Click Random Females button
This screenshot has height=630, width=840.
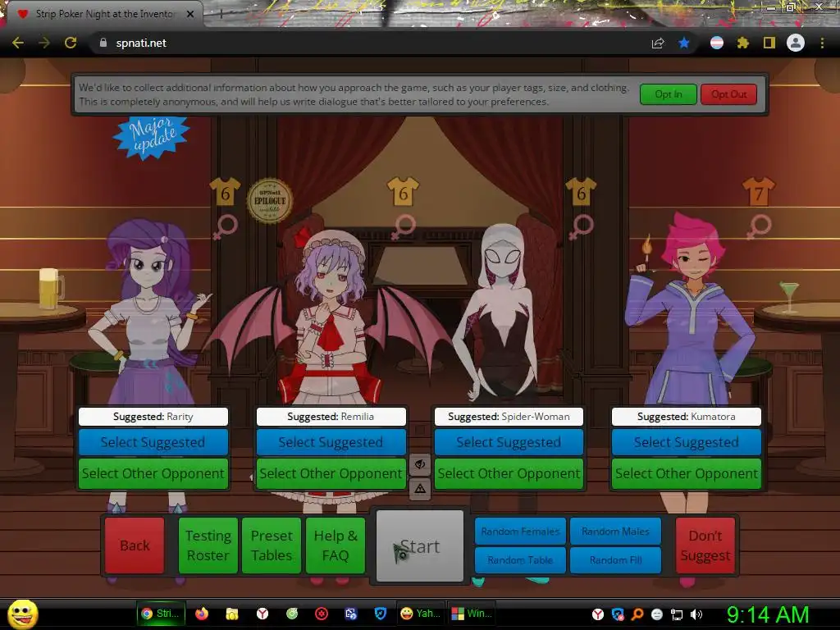520,531
